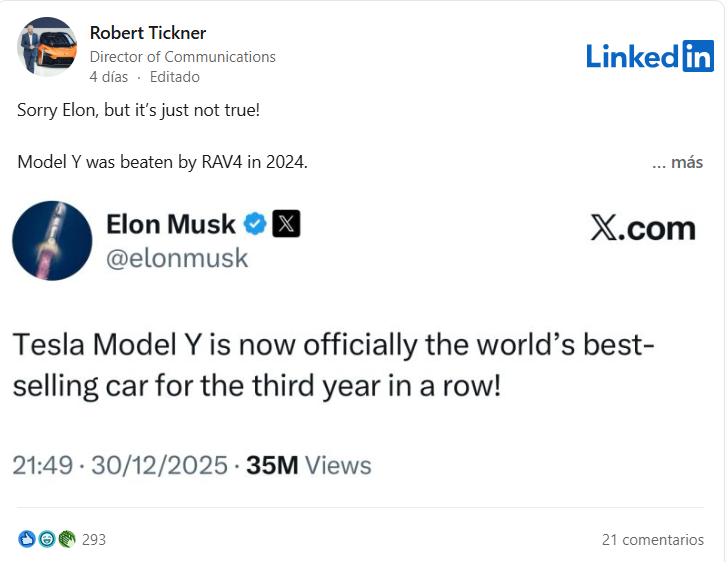Image resolution: width=727 pixels, height=562 pixels.
Task: Click the 293 reactions count
Action: click(x=94, y=539)
